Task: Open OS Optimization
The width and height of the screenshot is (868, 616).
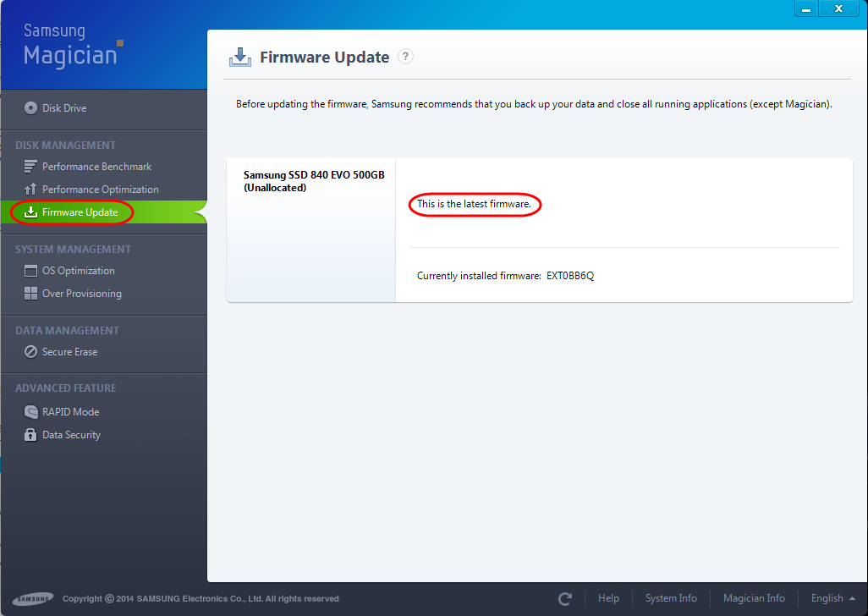Action: 79,271
